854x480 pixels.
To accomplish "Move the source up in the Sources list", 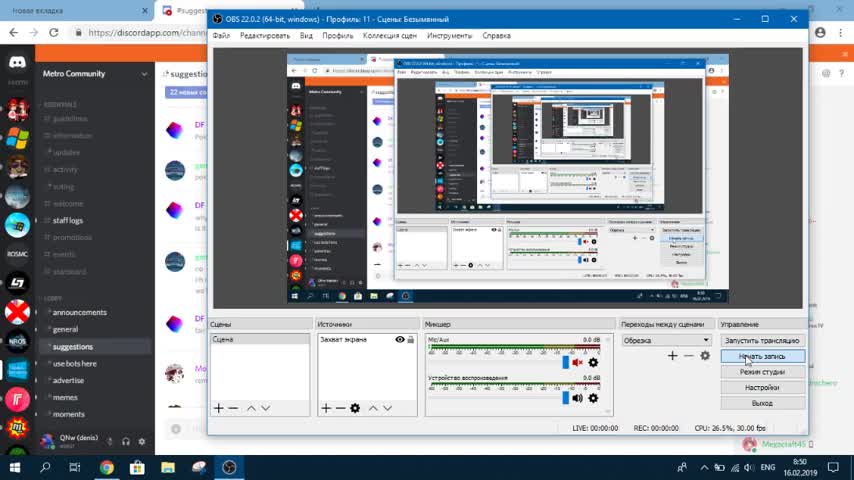I will 373,408.
